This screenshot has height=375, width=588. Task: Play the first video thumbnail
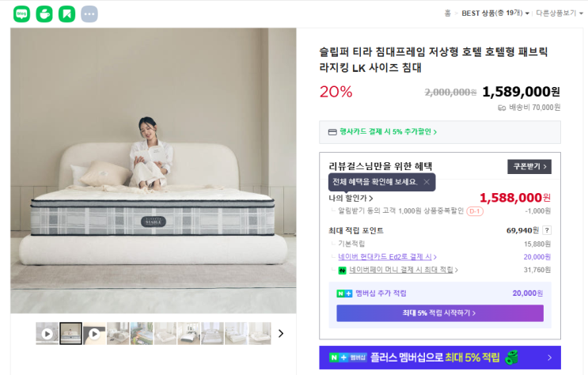(x=47, y=333)
